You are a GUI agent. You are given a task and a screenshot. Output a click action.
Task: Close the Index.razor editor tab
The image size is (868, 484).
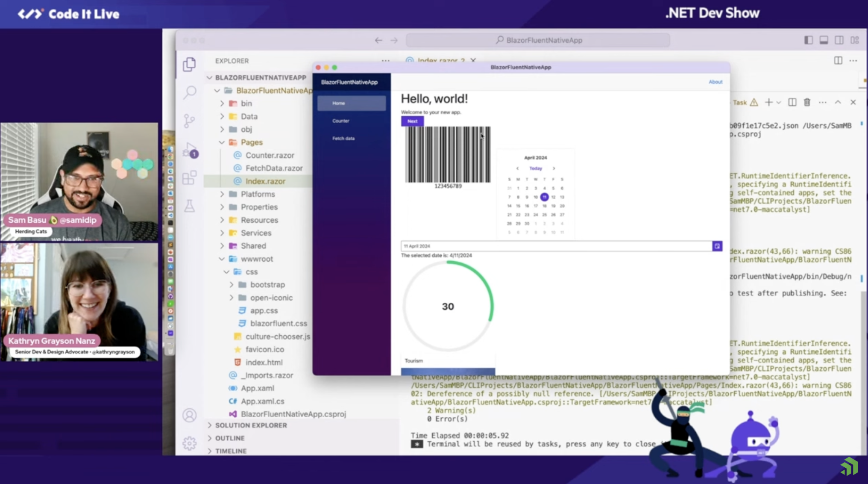[473, 60]
